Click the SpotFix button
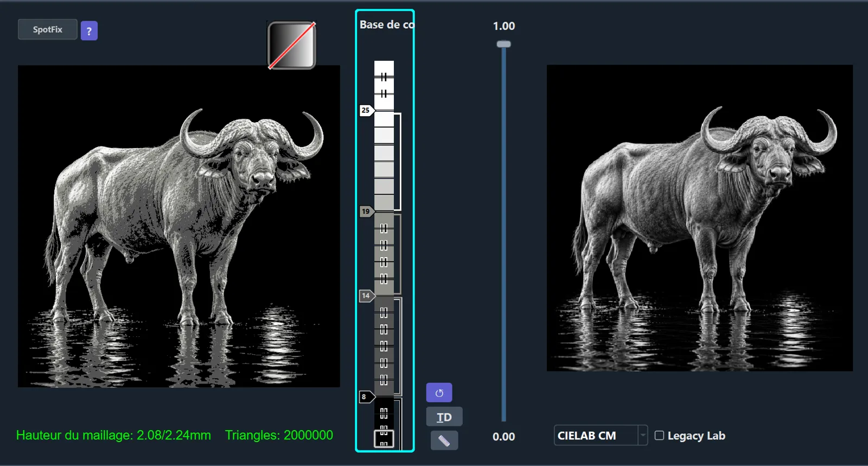 tap(48, 29)
